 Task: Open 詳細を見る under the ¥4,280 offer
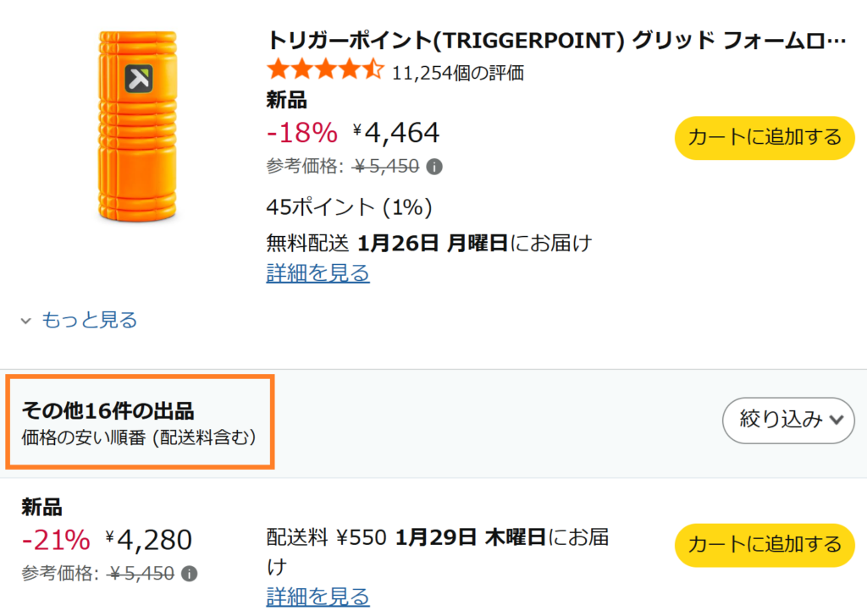pos(318,597)
